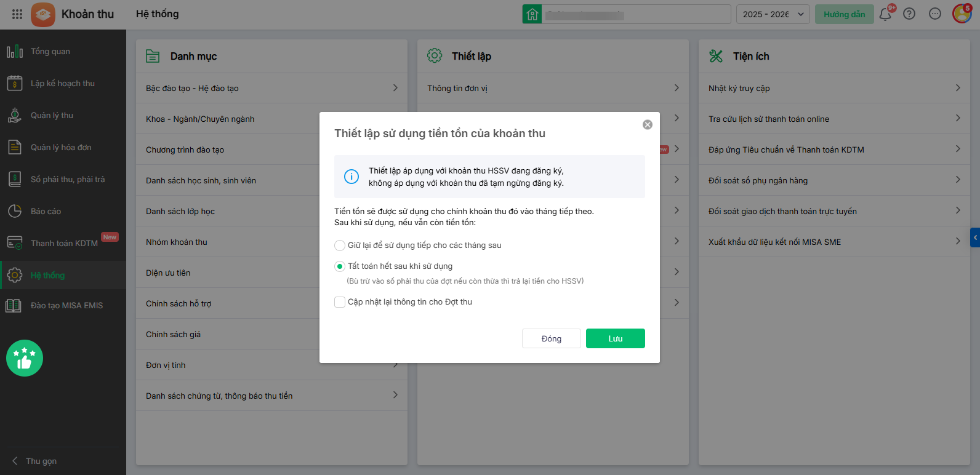
Task: Open the "Hệ thống" top menu tab
Action: click(x=157, y=14)
